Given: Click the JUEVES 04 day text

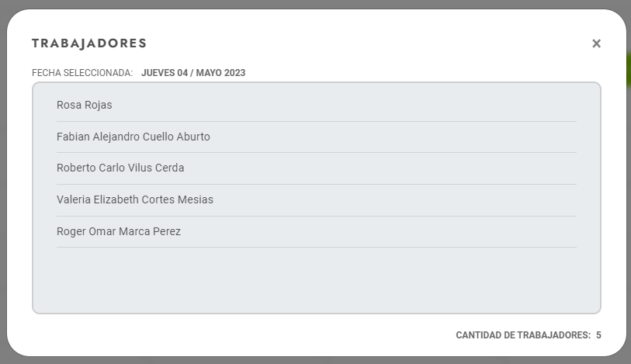Looking at the screenshot, I should pyautogui.click(x=165, y=73).
